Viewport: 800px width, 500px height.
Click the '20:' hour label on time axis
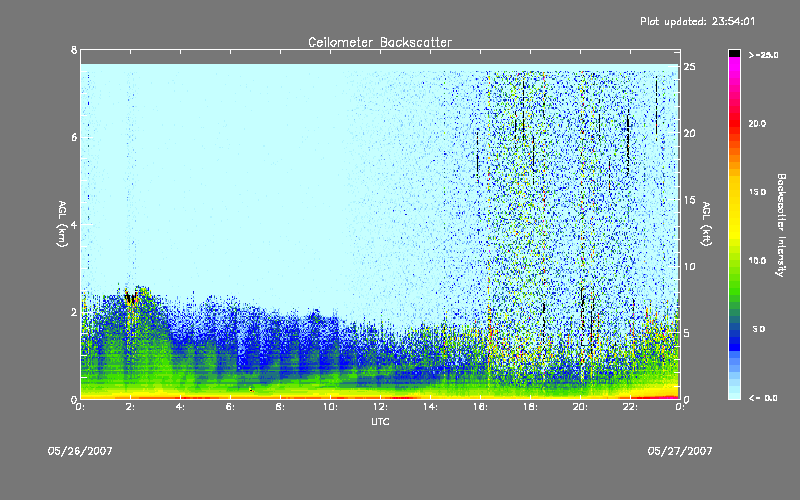point(581,407)
